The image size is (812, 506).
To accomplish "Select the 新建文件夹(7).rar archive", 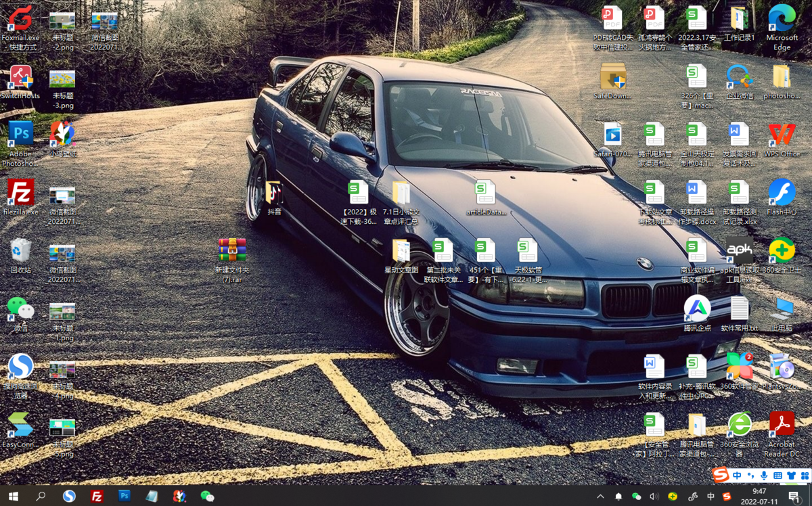I will [x=232, y=251].
